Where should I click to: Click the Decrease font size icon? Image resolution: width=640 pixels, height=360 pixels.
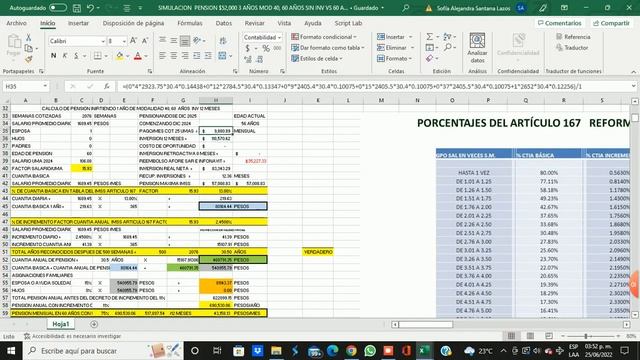pos(144,41)
